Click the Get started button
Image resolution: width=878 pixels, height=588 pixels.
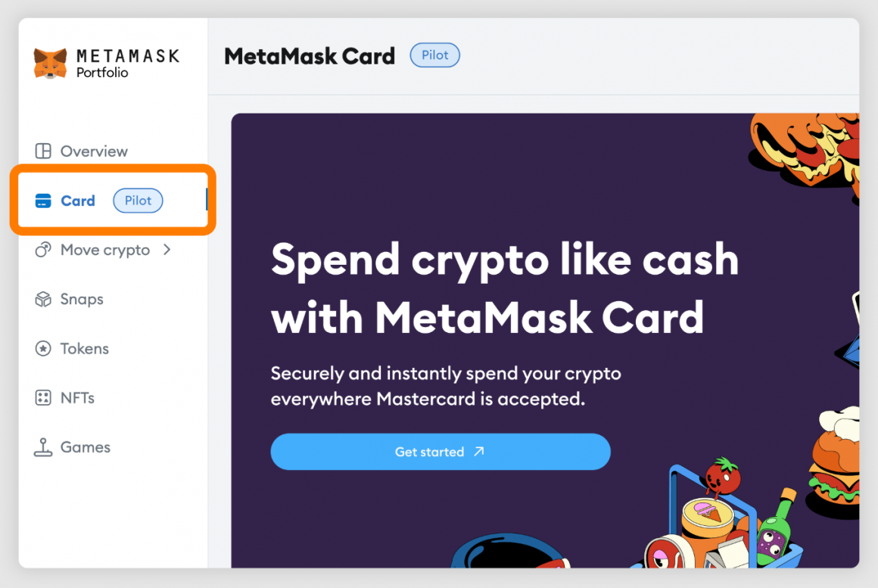click(x=440, y=451)
